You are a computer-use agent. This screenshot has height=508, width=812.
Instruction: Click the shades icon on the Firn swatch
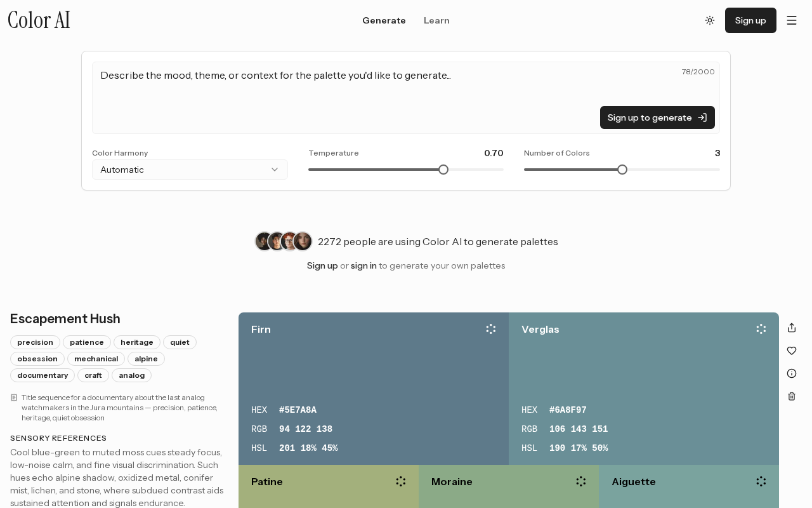point(491,329)
